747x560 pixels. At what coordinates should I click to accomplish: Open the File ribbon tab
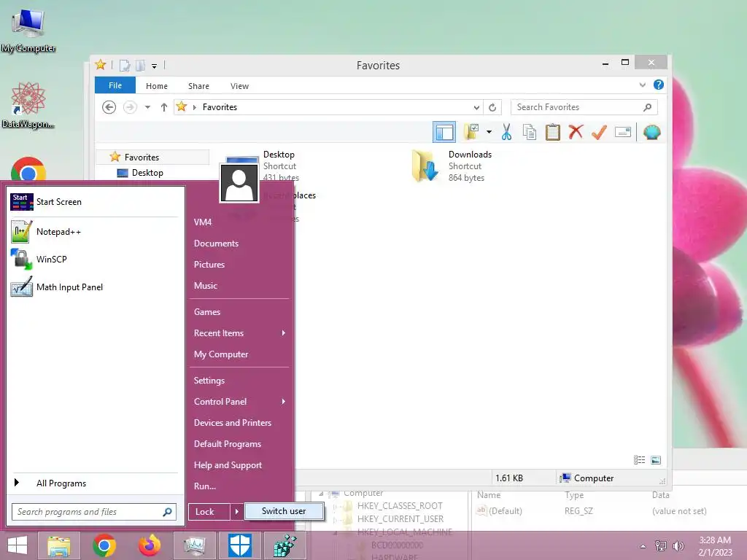pyautogui.click(x=115, y=85)
